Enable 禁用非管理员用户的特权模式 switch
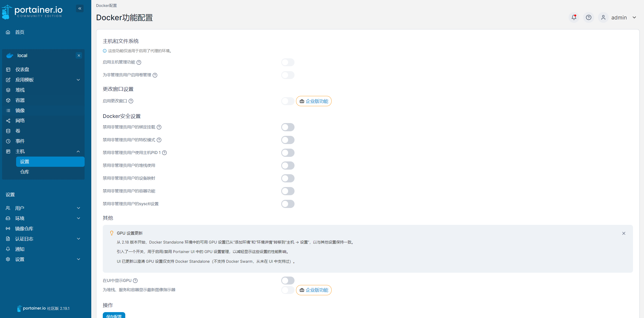644x318 pixels. pos(288,140)
